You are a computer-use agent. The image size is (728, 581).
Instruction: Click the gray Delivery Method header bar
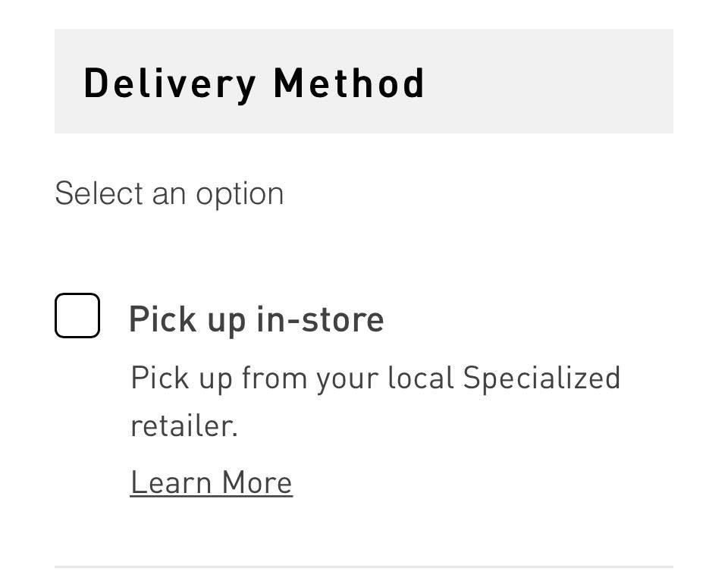point(546,82)
